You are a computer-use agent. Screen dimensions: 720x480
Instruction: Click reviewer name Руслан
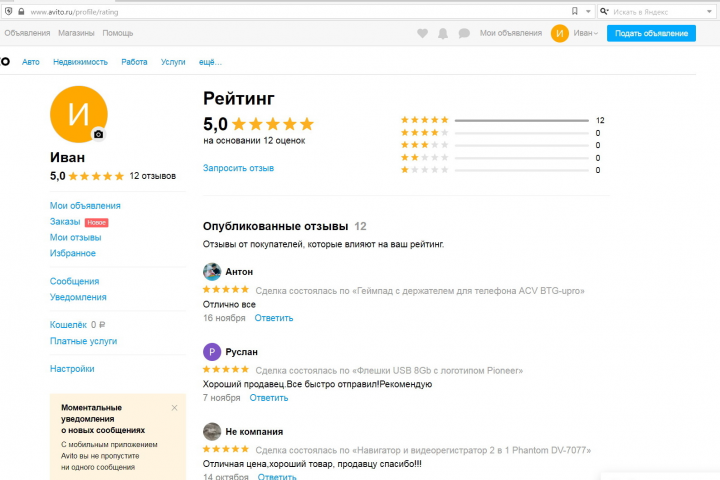tap(242, 352)
